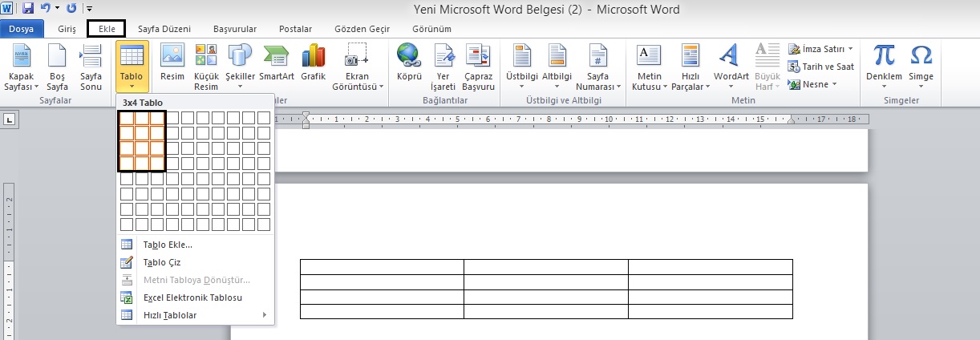Choose Tablo Ekle... menu entry
The width and height of the screenshot is (980, 340).
(196, 245)
